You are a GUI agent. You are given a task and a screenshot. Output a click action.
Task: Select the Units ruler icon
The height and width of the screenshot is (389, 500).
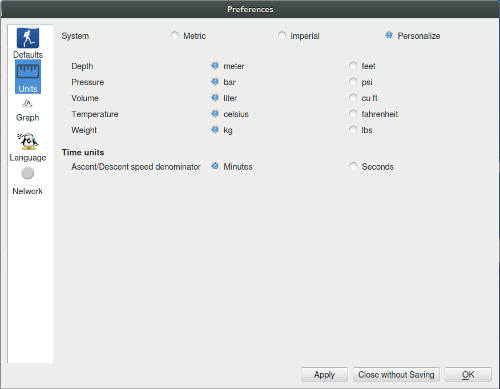point(28,77)
